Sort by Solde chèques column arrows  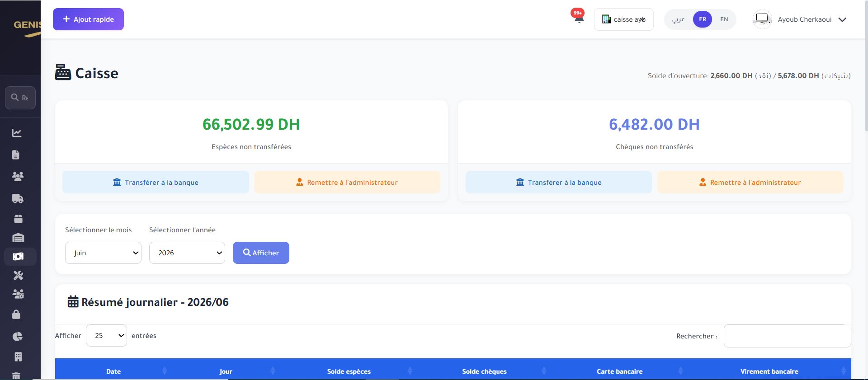tap(544, 371)
